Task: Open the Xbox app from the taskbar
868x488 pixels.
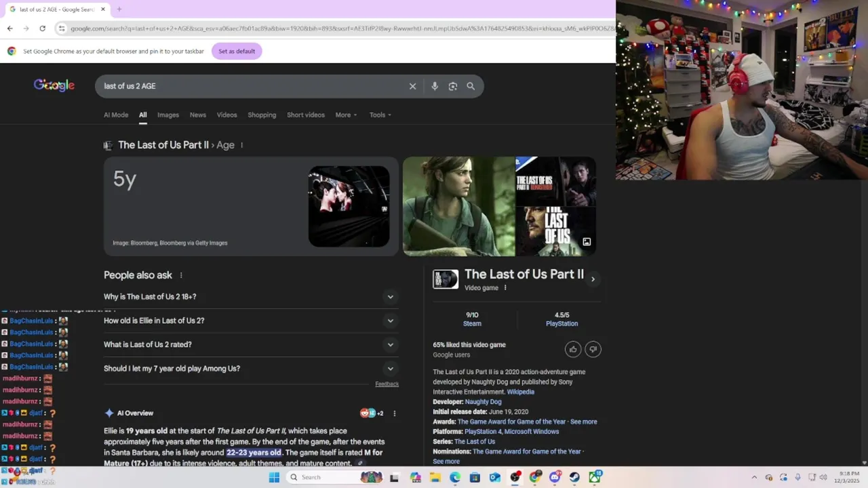Action: coord(595,477)
